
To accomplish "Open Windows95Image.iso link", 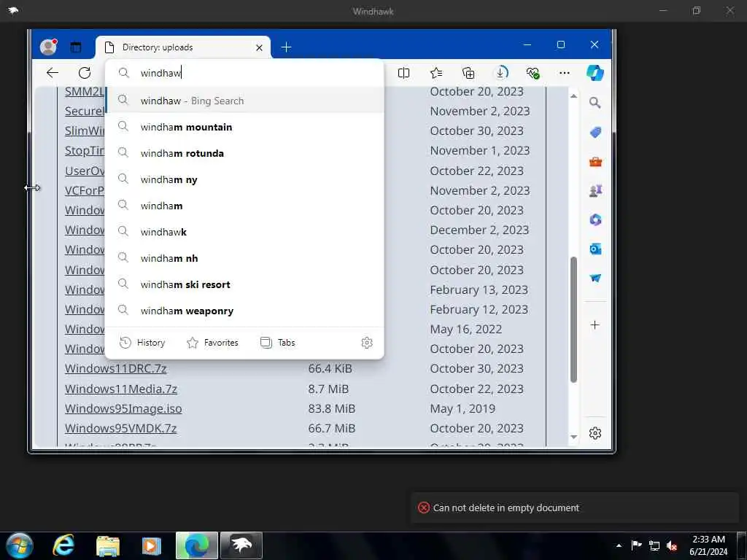I will click(123, 408).
